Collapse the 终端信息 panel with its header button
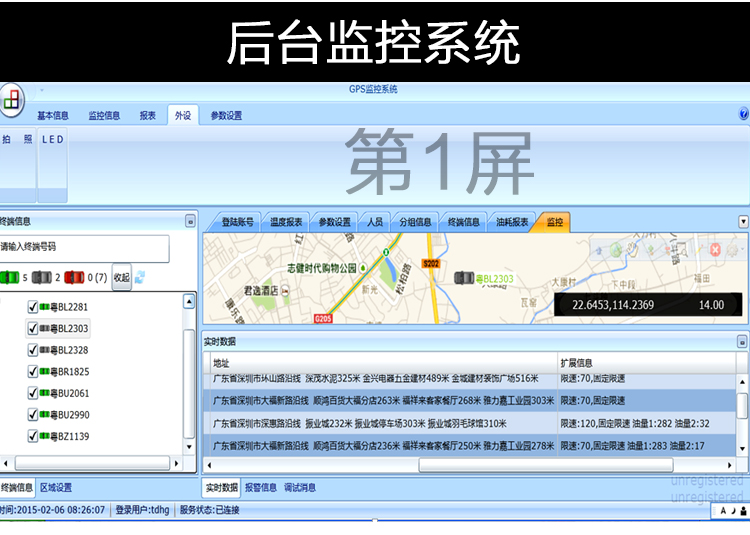Viewport: 750px width, 535px height. click(190, 221)
